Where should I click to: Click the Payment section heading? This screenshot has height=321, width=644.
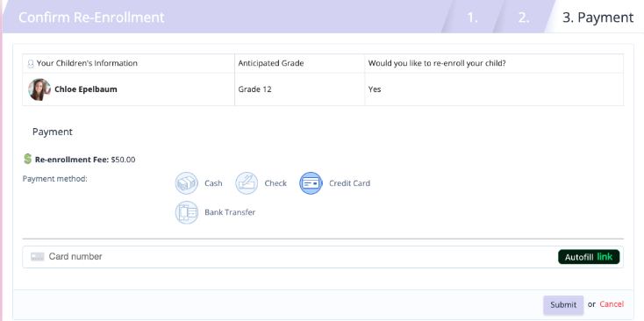click(x=52, y=132)
